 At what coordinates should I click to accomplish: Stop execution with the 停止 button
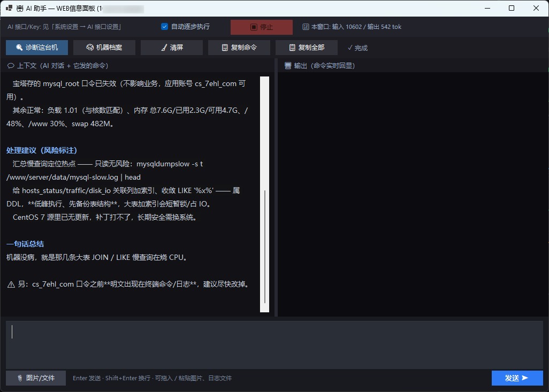(262, 27)
